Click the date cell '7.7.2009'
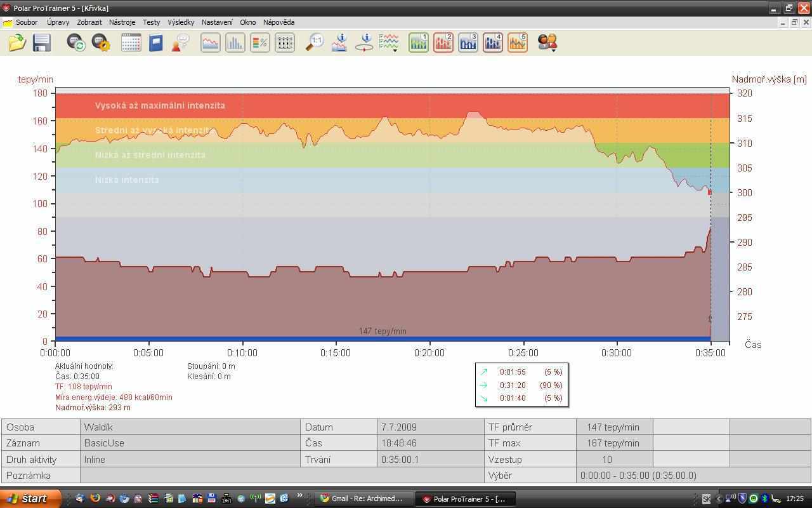The image size is (812, 508). click(x=430, y=427)
